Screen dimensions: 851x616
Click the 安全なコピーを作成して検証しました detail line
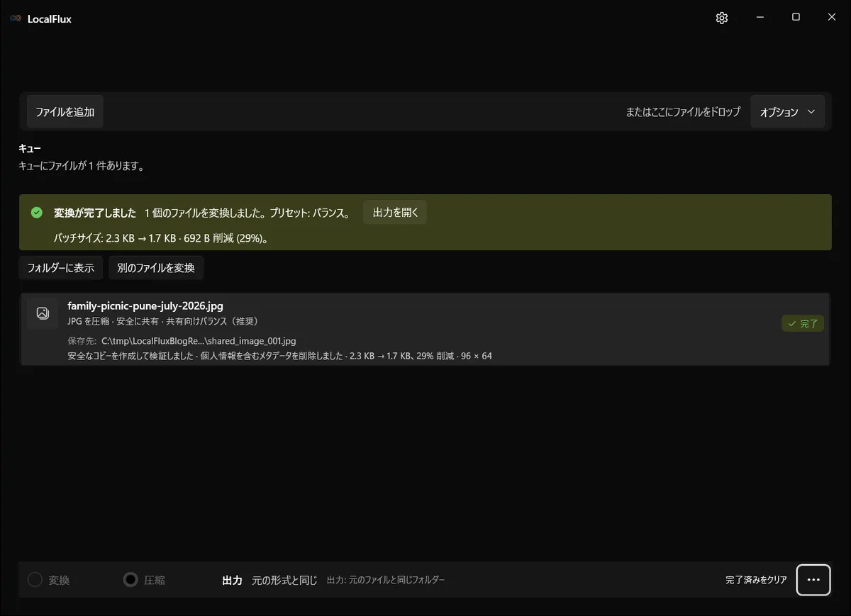click(279, 356)
